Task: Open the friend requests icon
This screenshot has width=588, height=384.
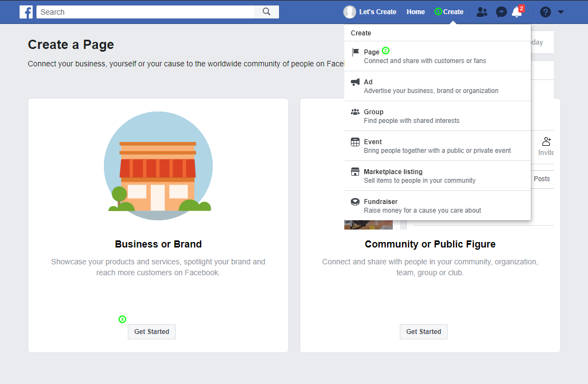Action: pyautogui.click(x=481, y=11)
